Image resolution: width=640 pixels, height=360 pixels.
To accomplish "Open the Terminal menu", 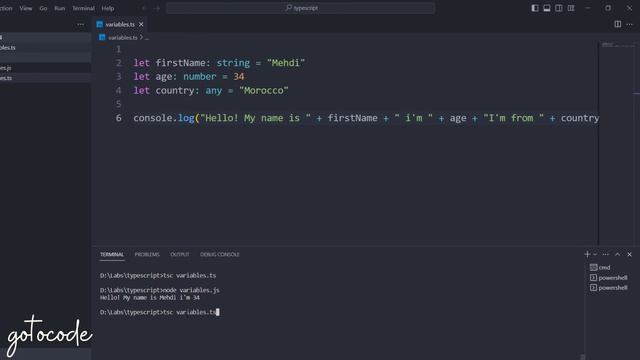I will [83, 8].
